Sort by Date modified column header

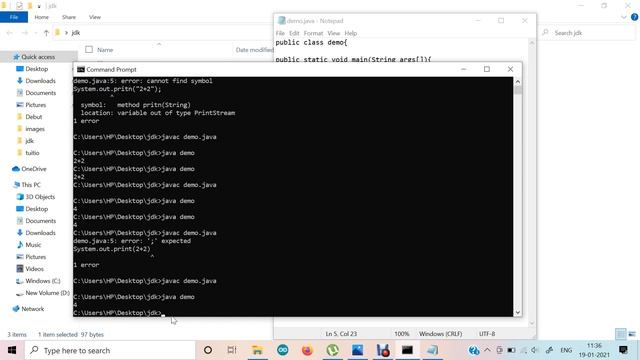point(254,50)
